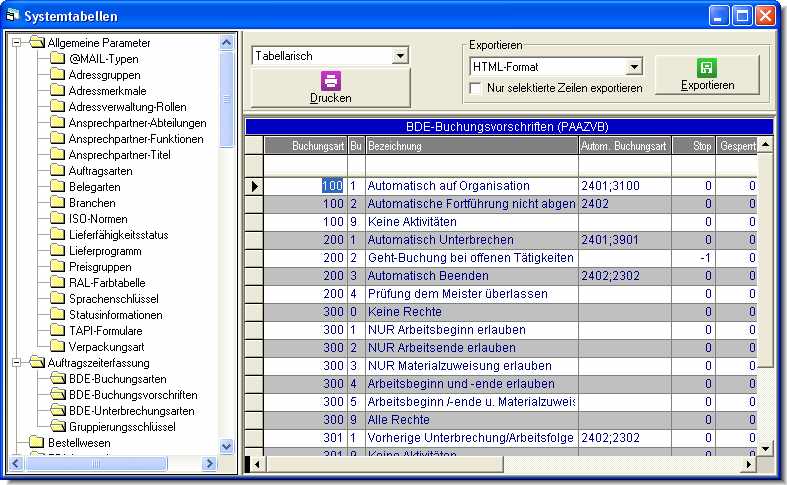Click the Bestellwesen folder icon
Screen dimensions: 787x485
click(37, 442)
